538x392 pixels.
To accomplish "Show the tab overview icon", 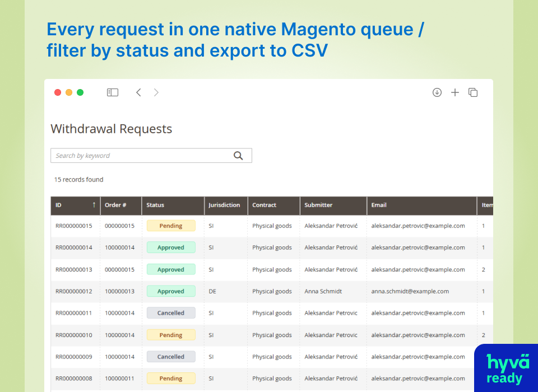I will coord(473,92).
